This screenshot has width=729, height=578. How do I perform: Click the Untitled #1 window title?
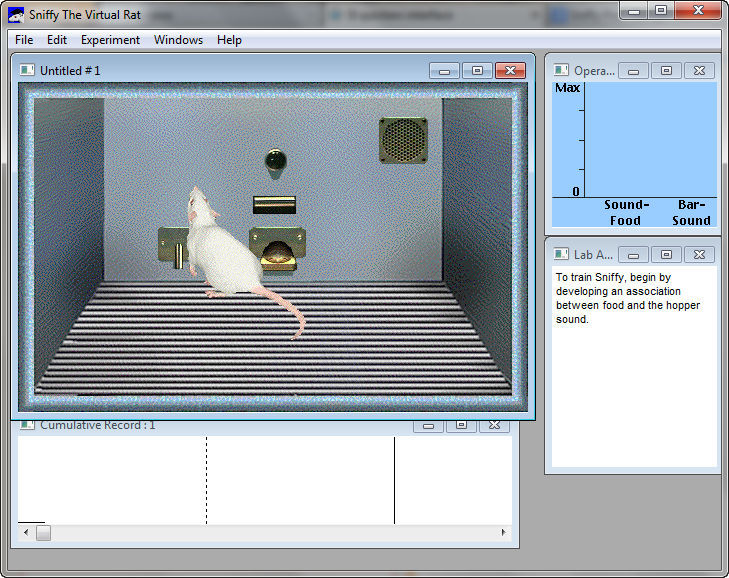[x=70, y=71]
